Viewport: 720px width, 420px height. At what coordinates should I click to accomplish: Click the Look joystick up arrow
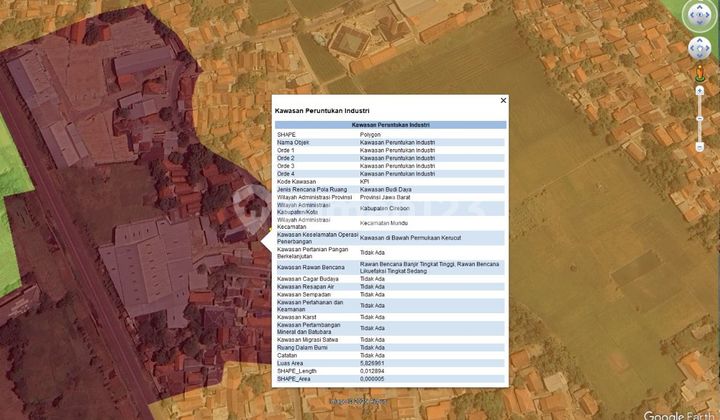click(699, 3)
